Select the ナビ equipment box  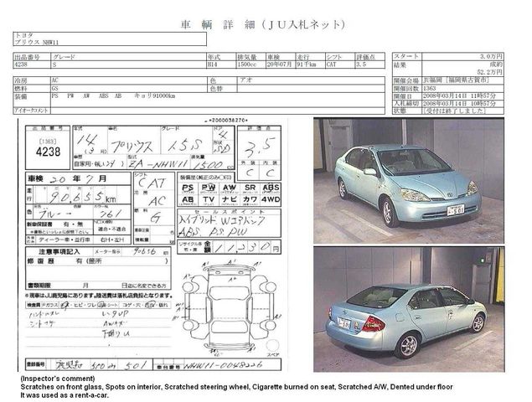tap(229, 200)
